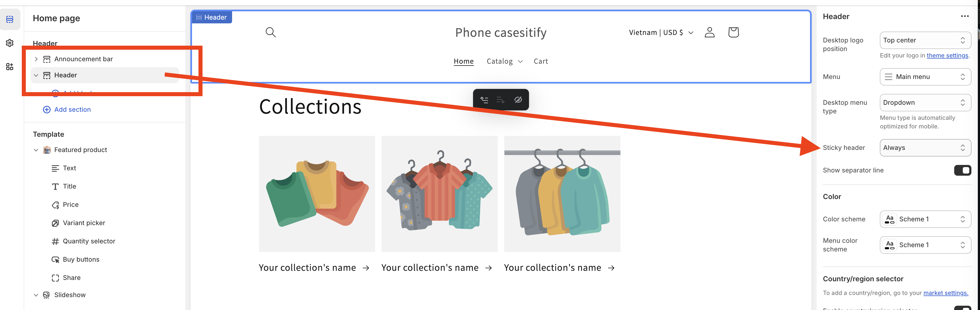980x310 pixels.
Task: Select the Cart menu item in preview
Action: tap(541, 62)
